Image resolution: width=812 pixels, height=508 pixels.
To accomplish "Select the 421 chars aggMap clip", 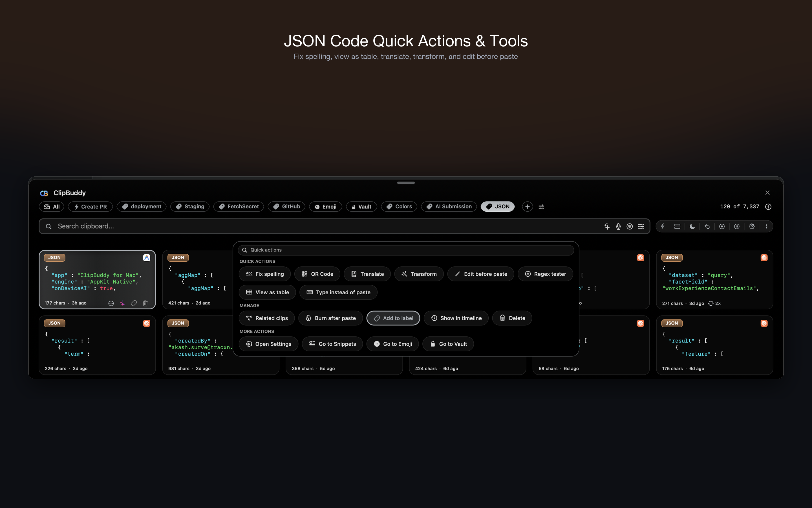I will [x=197, y=279].
